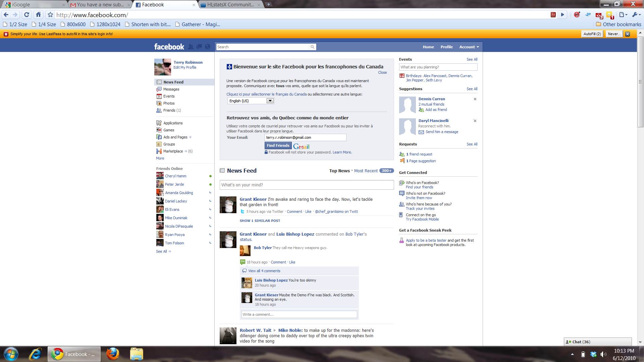
Task: Open Windows Explorer from the taskbar
Action: tap(137, 354)
